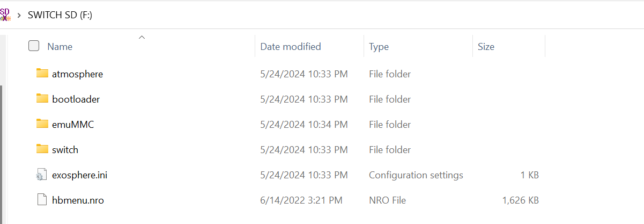Select the atmosphere folder name
This screenshot has width=644, height=224.
click(77, 74)
